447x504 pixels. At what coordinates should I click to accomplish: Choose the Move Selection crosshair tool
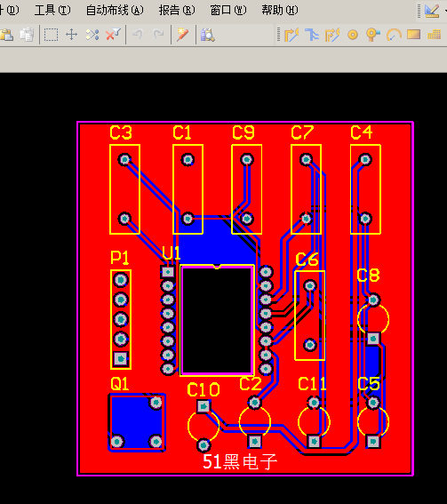click(71, 35)
